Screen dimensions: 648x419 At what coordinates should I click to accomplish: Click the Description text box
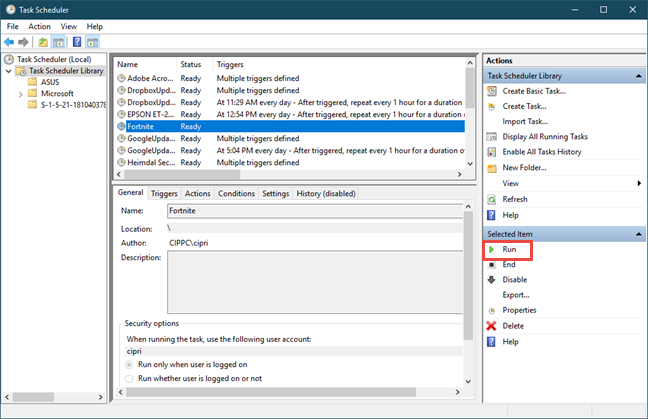coord(315,282)
